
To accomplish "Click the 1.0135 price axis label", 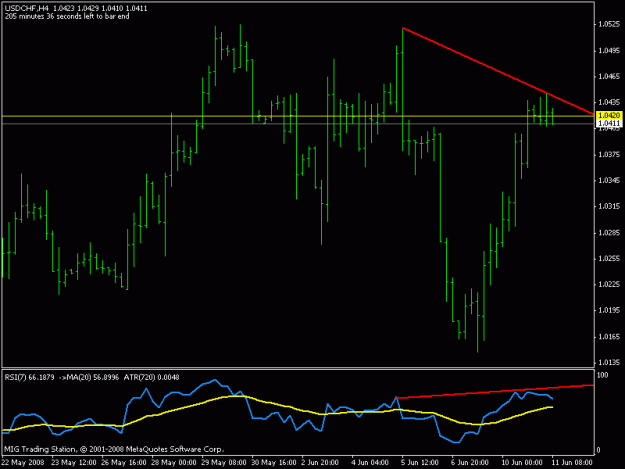I will 609,362.
